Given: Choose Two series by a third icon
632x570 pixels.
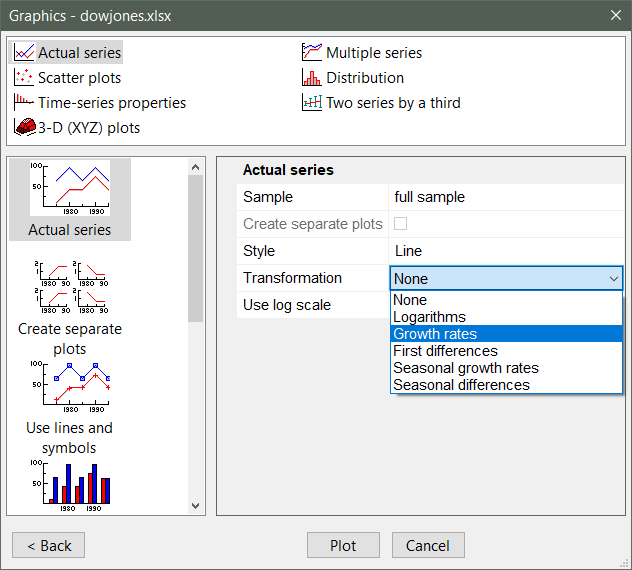Looking at the screenshot, I should pos(312,103).
